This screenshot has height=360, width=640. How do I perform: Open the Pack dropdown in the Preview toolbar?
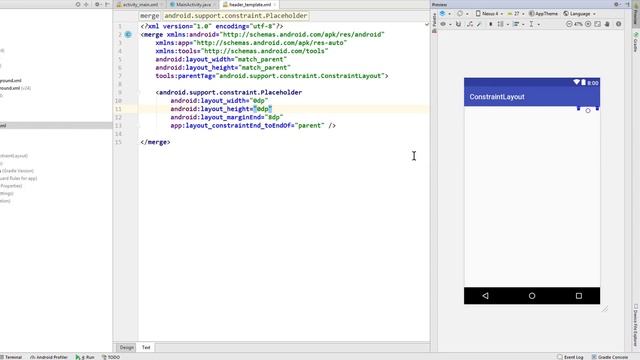click(502, 24)
